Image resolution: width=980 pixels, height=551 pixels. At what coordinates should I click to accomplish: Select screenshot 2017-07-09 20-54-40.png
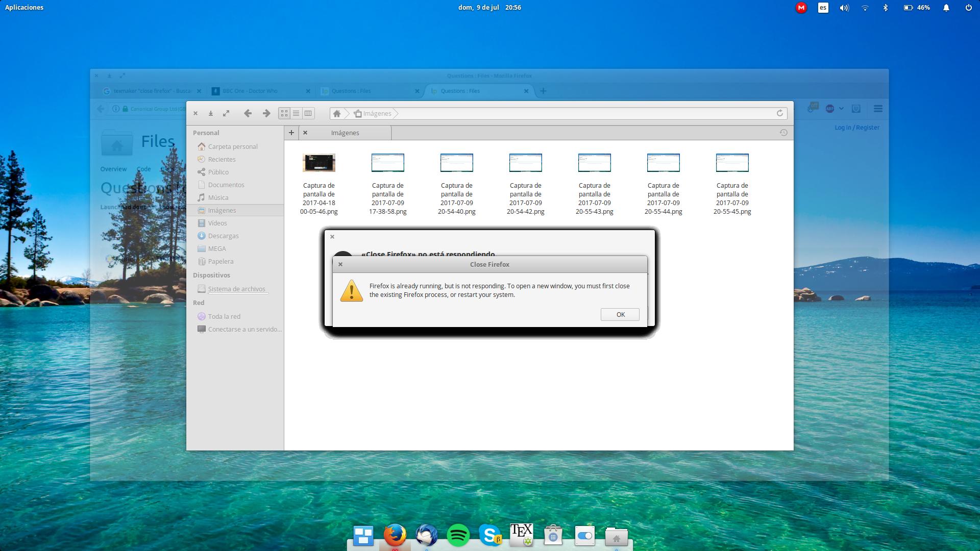[x=457, y=184]
